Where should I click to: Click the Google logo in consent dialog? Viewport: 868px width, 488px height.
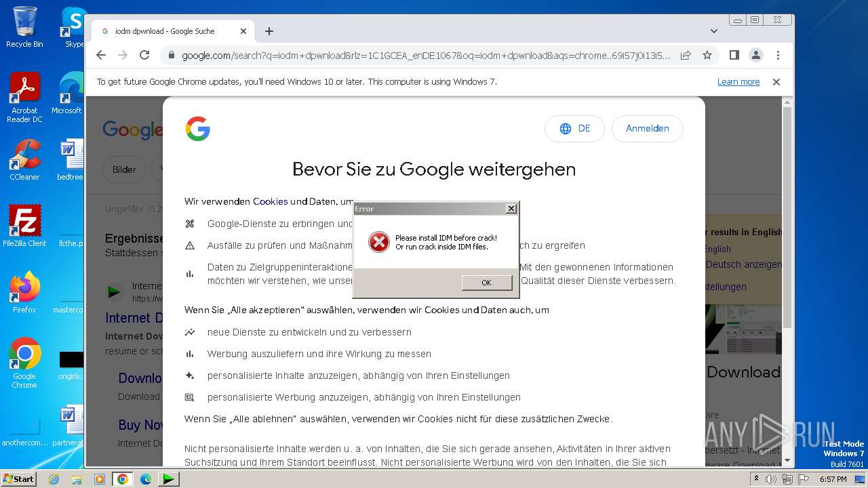pyautogui.click(x=198, y=129)
